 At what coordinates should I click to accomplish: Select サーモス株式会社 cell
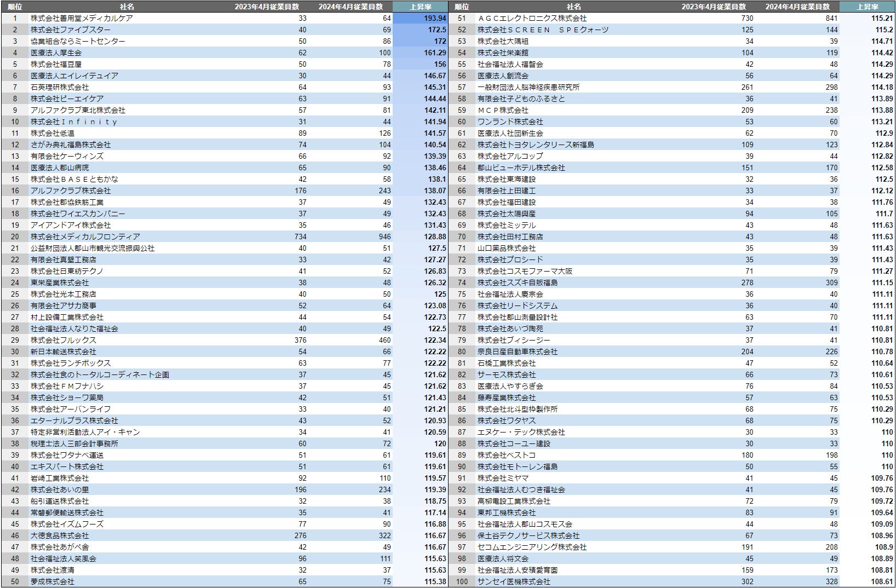pos(507,374)
